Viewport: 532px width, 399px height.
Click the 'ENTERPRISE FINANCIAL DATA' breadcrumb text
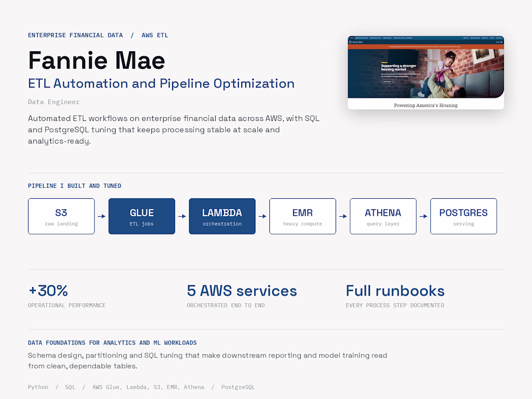click(75, 35)
